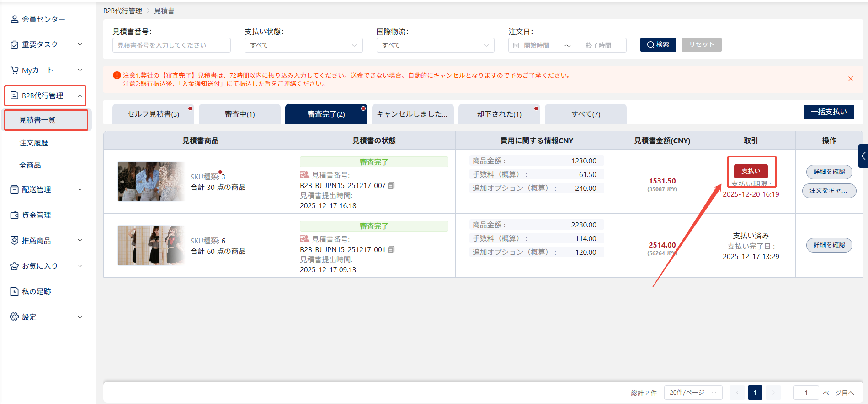Click the 検索 search button

click(658, 45)
